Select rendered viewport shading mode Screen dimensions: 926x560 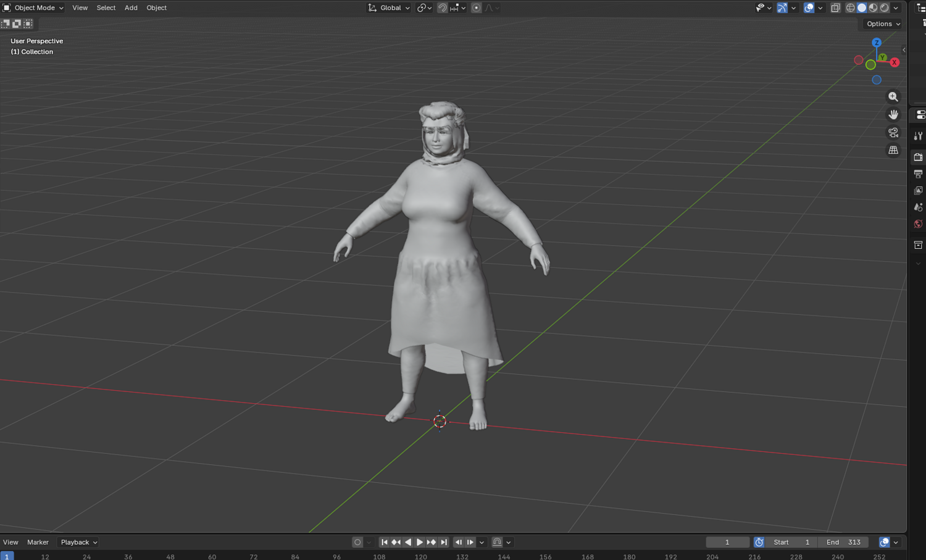coord(885,8)
